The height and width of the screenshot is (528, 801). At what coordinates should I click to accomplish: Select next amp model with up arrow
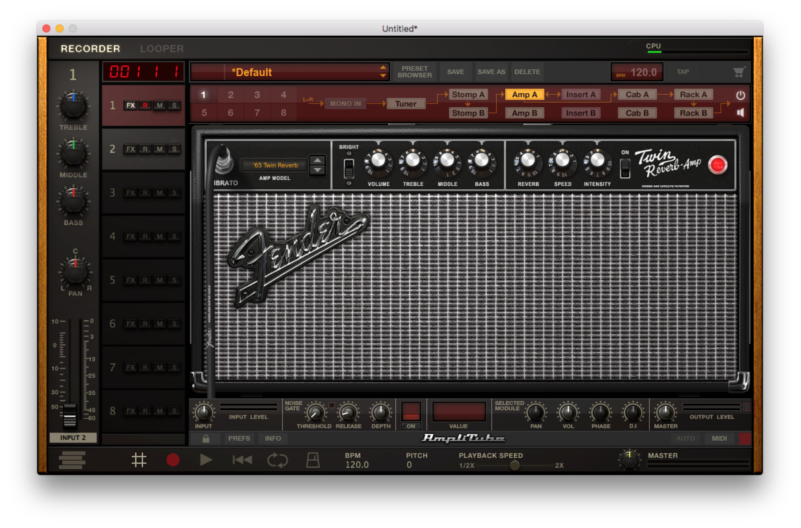317,160
